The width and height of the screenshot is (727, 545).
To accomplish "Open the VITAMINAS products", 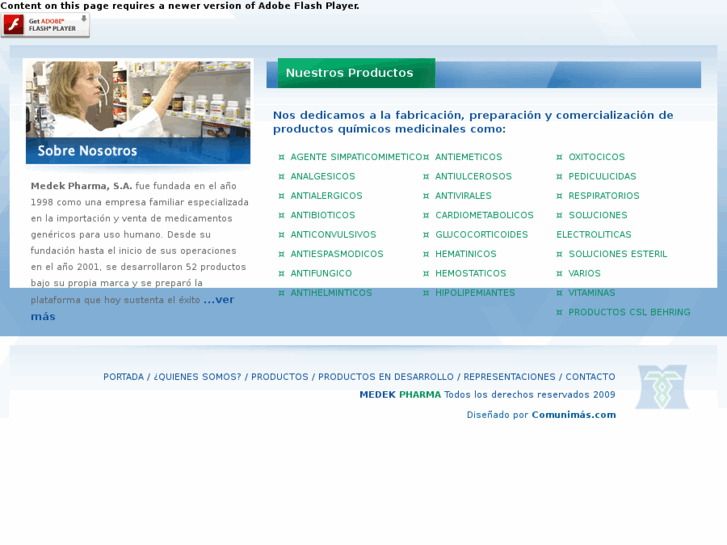I will click(592, 293).
